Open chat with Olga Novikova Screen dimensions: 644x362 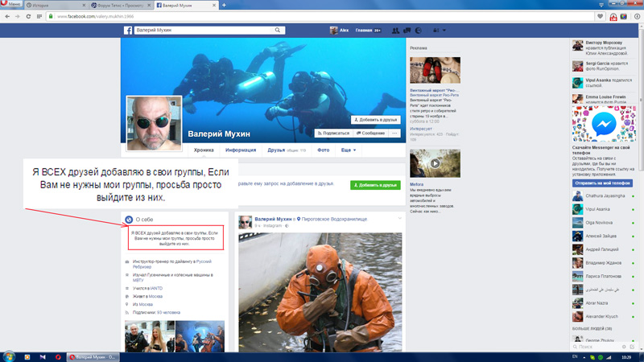(x=604, y=223)
